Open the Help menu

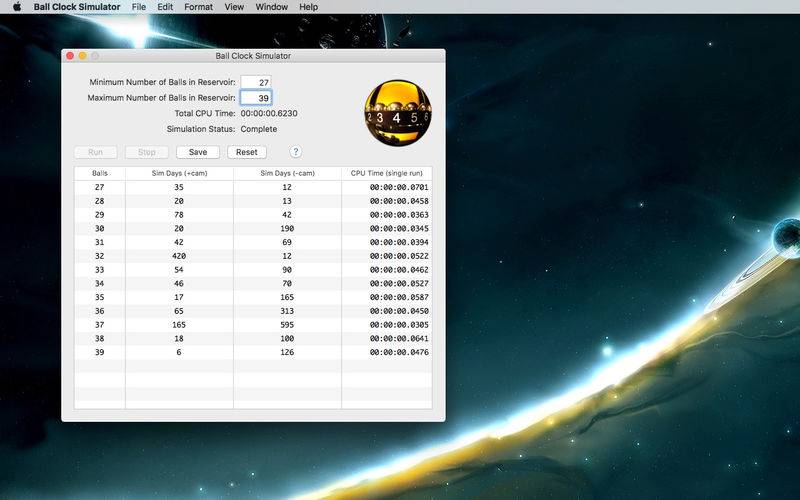(x=309, y=7)
